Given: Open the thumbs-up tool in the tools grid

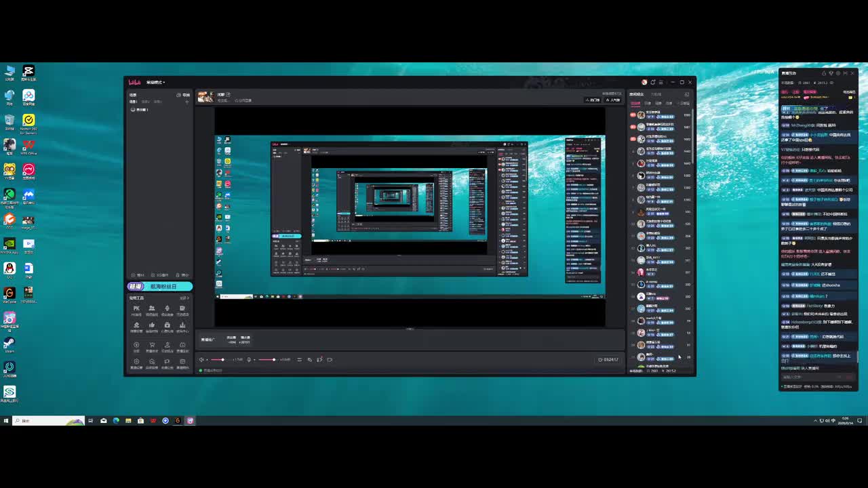Looking at the screenshot, I should [x=152, y=327].
